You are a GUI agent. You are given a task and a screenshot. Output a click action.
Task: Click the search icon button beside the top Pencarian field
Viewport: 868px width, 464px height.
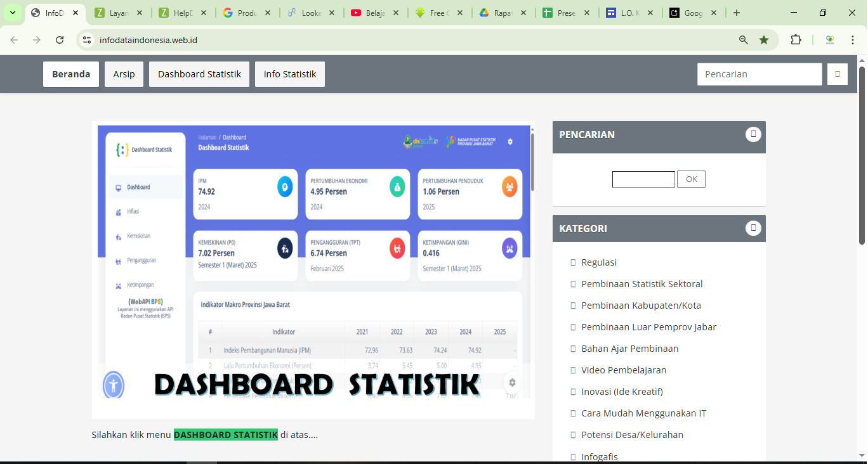838,74
